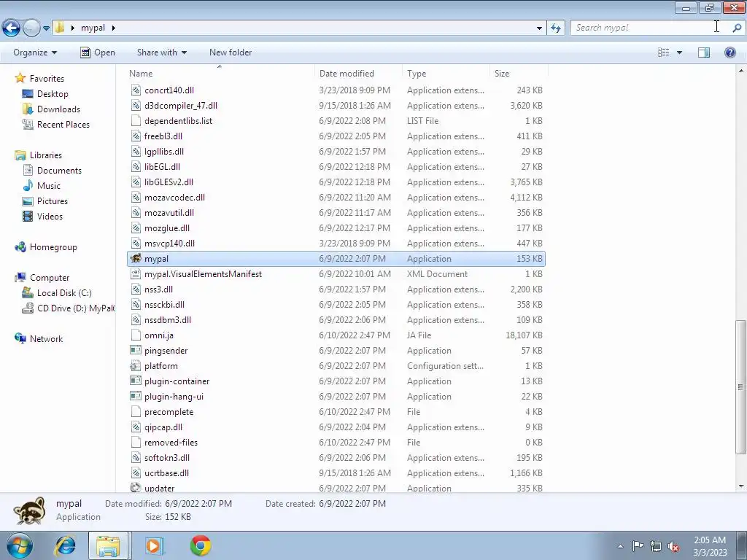The height and width of the screenshot is (560, 747).
Task: Click the Refresh button beside address bar
Action: [555, 28]
